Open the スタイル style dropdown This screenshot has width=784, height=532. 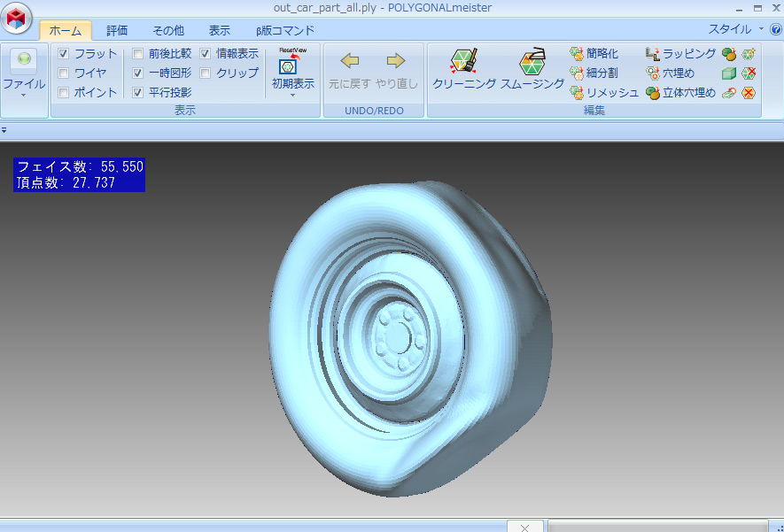(735, 29)
